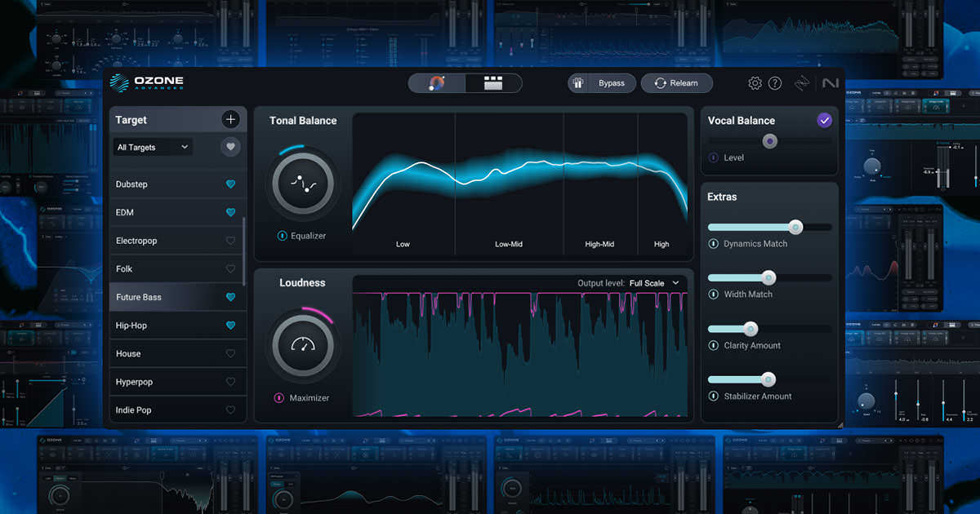The width and height of the screenshot is (980, 514).
Task: Toggle Stabilizer Amount power button
Action: pyautogui.click(x=713, y=396)
